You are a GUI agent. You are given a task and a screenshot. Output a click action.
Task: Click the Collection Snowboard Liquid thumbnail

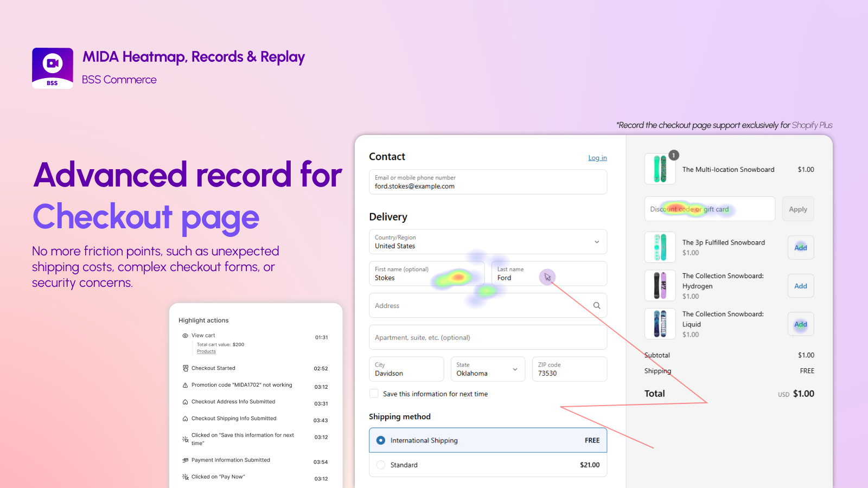[660, 324]
